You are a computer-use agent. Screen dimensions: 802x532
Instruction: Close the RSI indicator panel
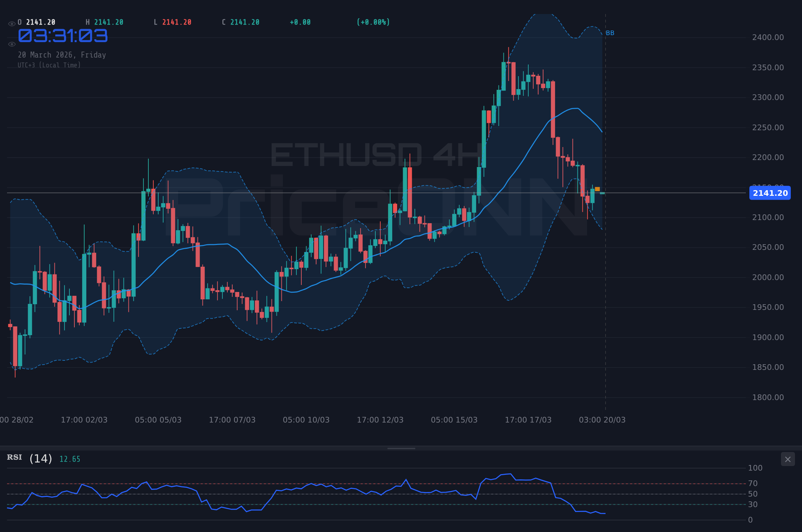pyautogui.click(x=788, y=459)
